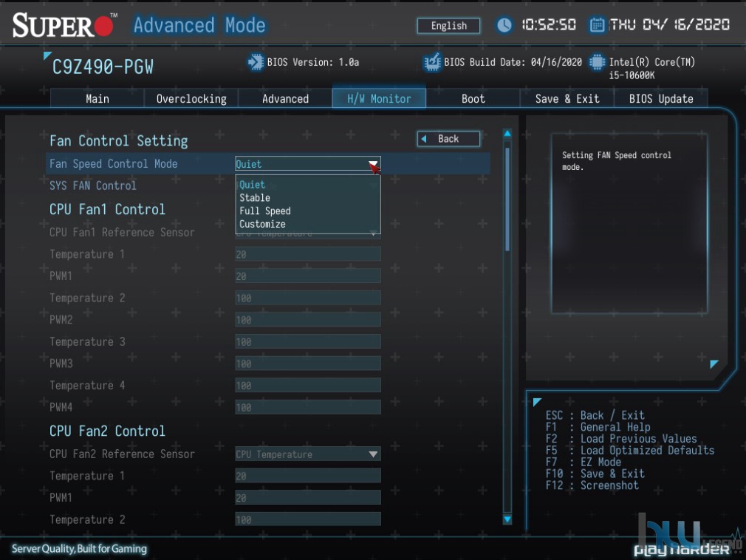
Task: Click the CPU Fan1 Temperature 1 field
Action: (x=308, y=254)
